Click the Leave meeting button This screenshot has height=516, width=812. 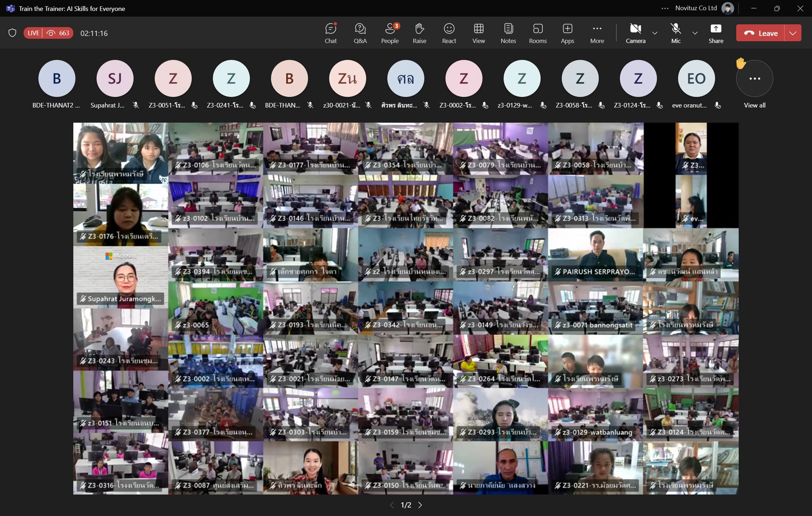(x=760, y=33)
